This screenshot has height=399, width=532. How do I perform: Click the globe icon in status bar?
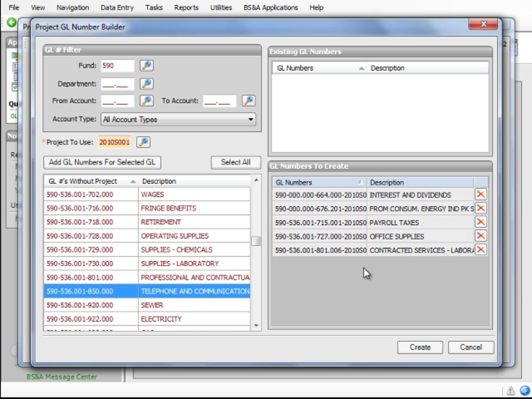click(525, 391)
